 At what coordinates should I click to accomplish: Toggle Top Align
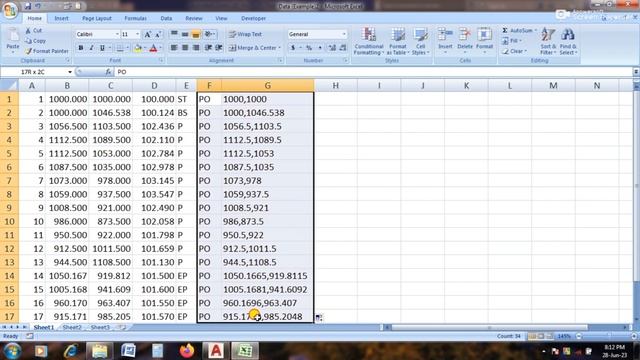(x=174, y=34)
